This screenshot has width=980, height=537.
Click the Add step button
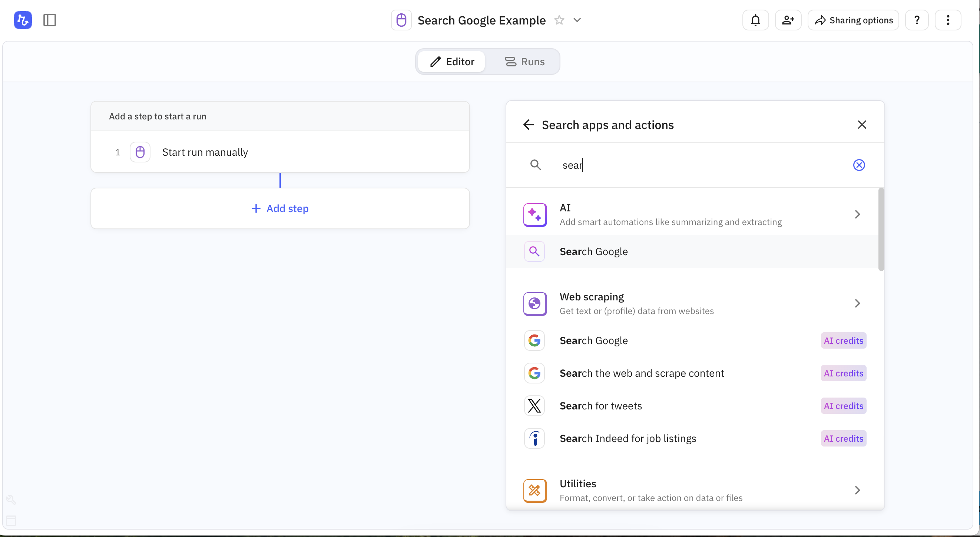tap(280, 208)
